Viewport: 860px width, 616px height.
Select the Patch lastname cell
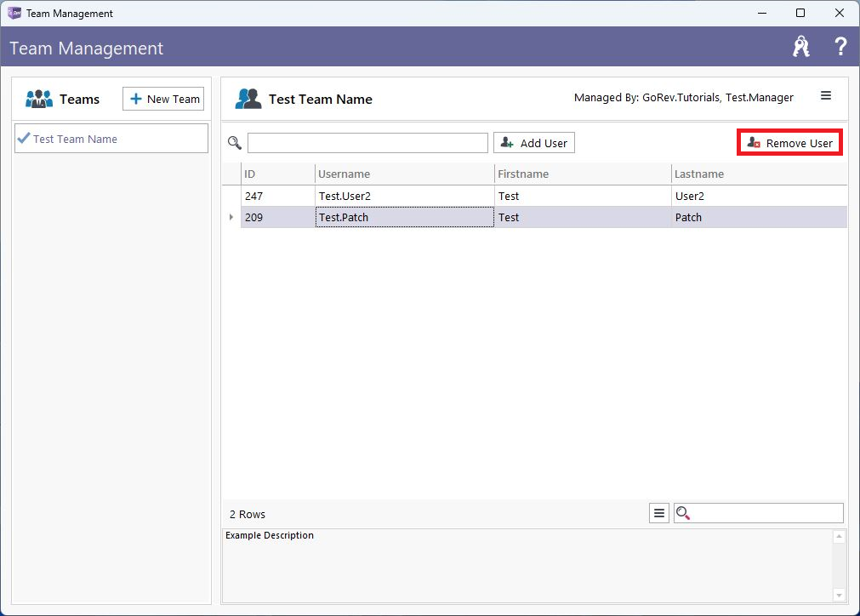[x=759, y=217]
